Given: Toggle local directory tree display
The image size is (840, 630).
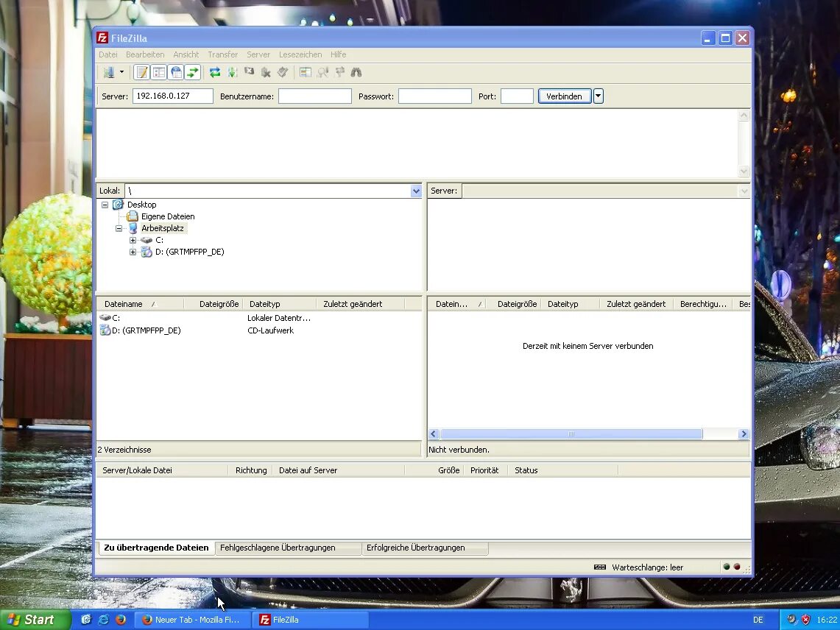Looking at the screenshot, I should (x=158, y=72).
